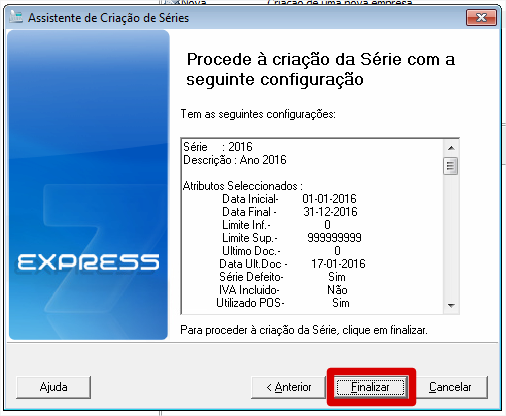
Task: Click the scroll up arrow in the configuration list
Action: [451, 148]
